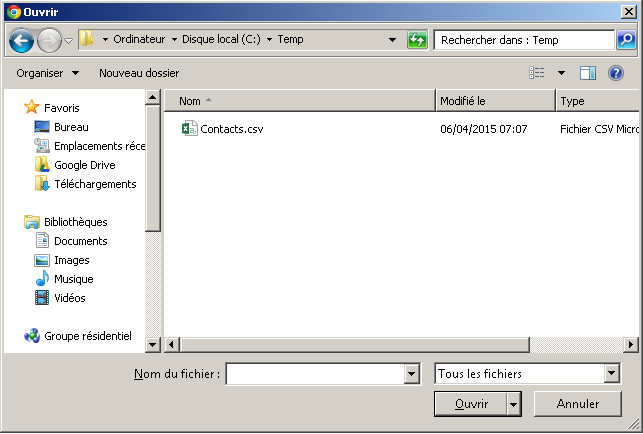Navigate to Disque local (C:) in path
This screenshot has width=643, height=434.
pos(221,39)
